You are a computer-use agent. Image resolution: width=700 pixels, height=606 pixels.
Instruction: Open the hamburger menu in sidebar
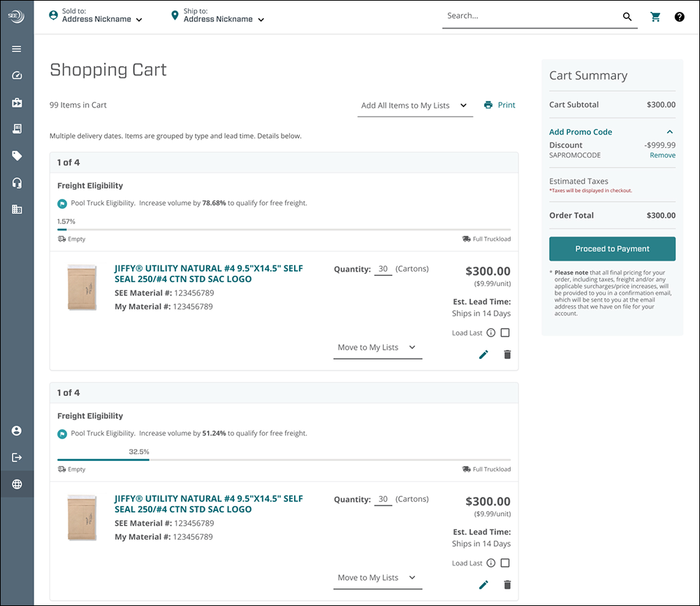click(17, 49)
